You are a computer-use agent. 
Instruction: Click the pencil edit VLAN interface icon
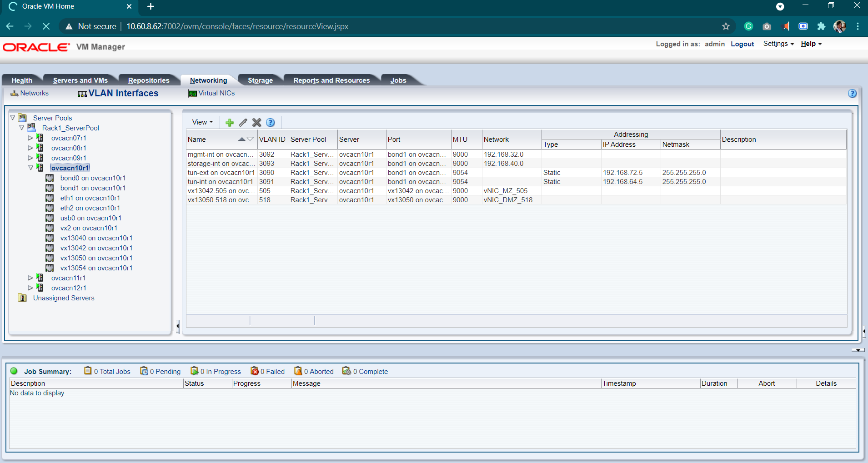pyautogui.click(x=243, y=123)
